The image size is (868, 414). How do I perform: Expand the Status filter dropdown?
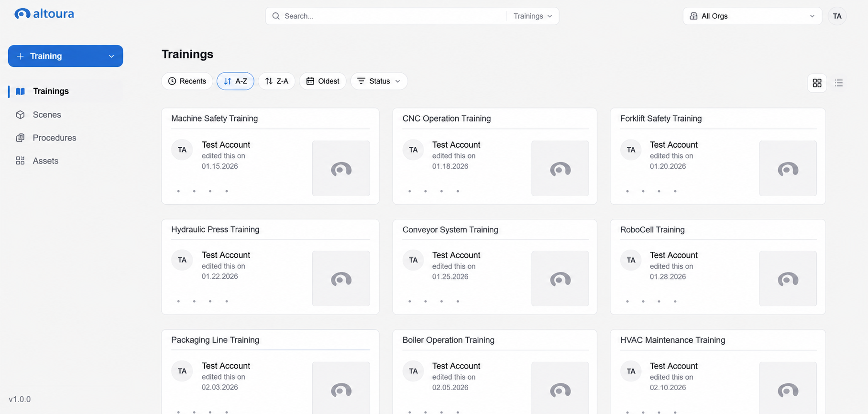379,81
